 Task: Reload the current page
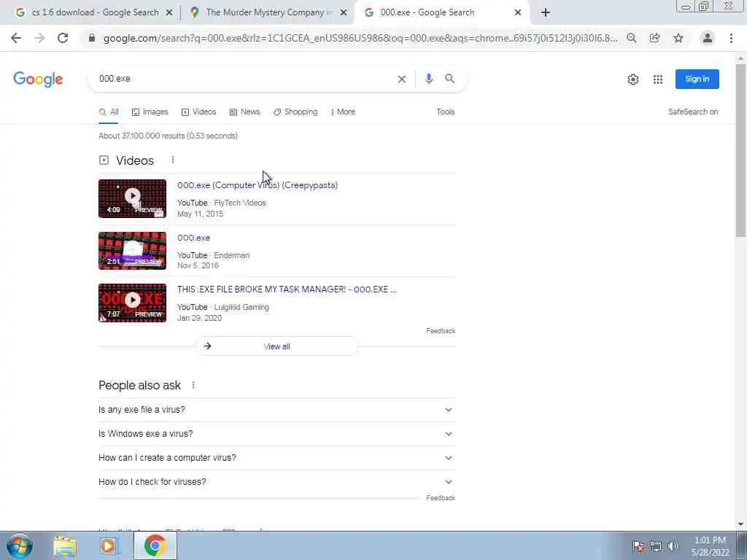tap(63, 38)
